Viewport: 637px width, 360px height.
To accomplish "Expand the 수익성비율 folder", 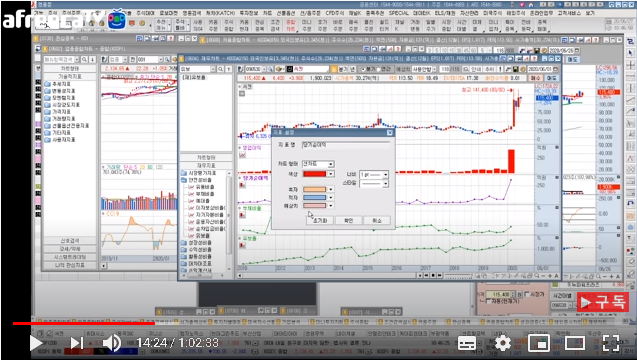I will (197, 250).
